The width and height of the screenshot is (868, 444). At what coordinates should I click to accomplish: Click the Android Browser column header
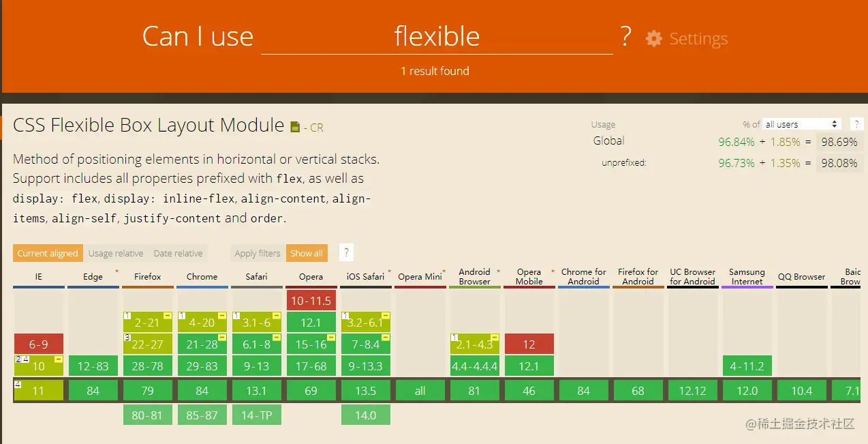(475, 277)
